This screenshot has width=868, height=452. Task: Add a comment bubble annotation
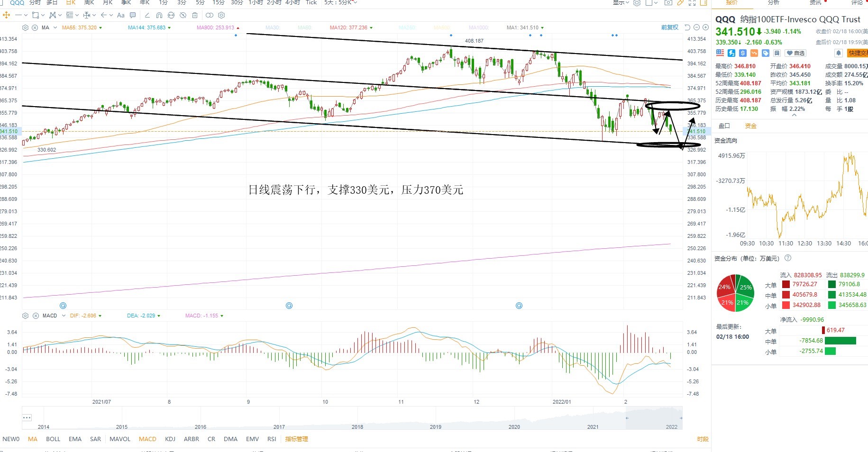point(133,15)
